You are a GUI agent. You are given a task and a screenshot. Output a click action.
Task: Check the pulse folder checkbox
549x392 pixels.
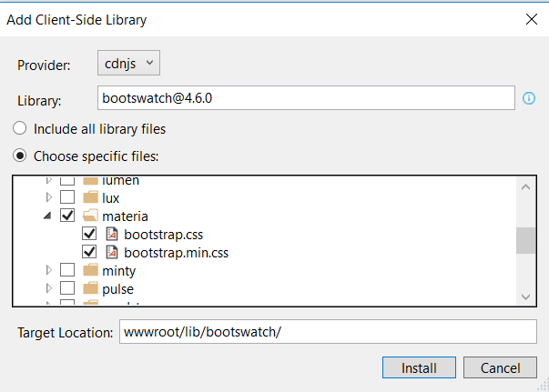[x=67, y=288]
